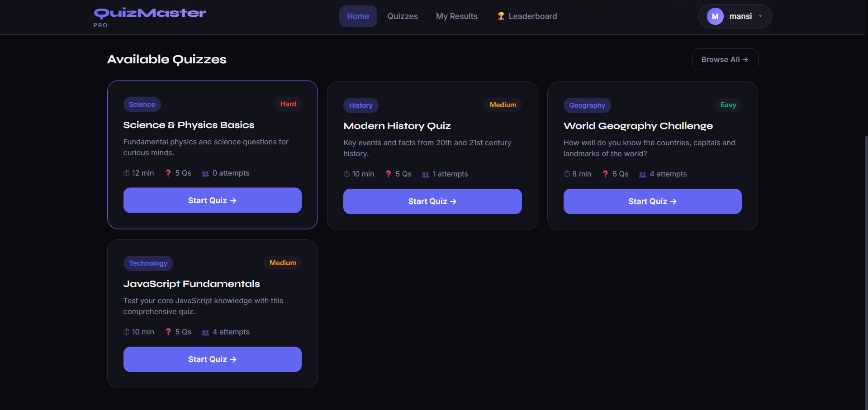The width and height of the screenshot is (868, 410).
Task: Click the question mark icon on Modern History card
Action: pyautogui.click(x=388, y=174)
